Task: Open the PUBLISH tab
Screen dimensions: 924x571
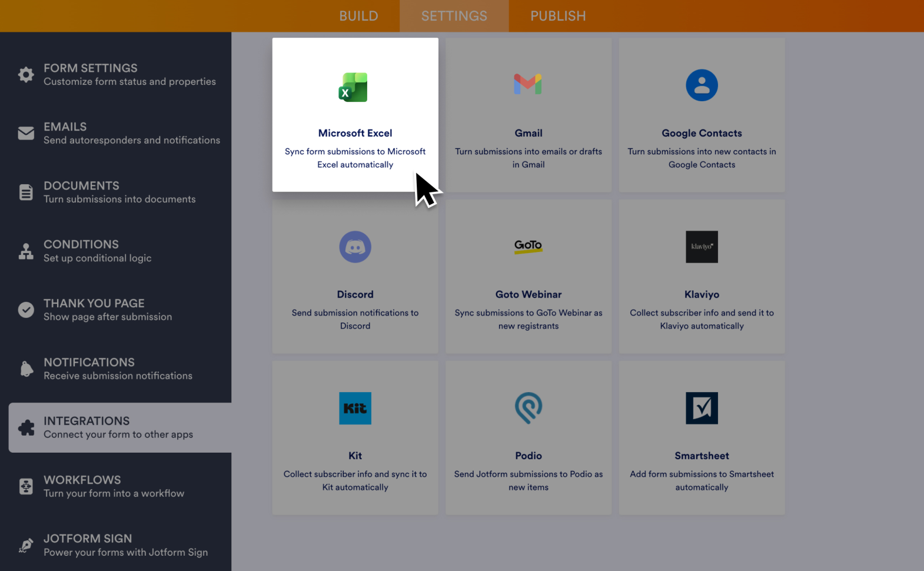Action: [x=558, y=16]
